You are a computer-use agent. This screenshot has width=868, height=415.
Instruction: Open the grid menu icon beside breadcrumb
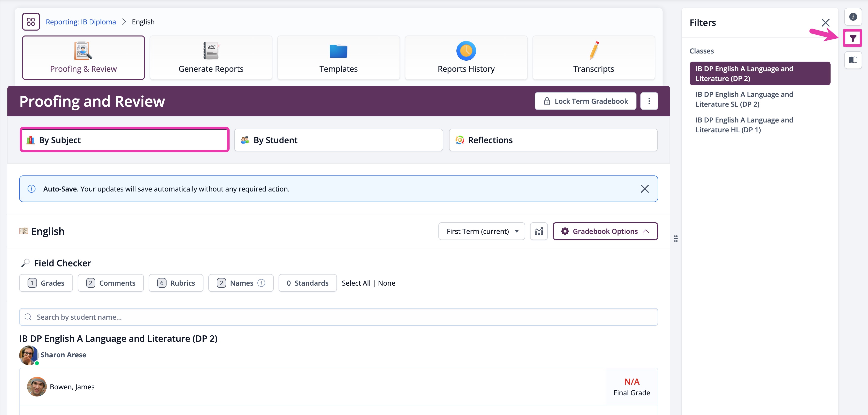pyautogui.click(x=31, y=22)
